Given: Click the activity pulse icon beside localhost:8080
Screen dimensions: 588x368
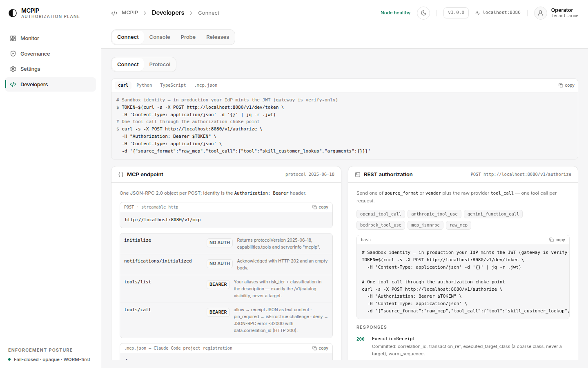Looking at the screenshot, I should (478, 13).
